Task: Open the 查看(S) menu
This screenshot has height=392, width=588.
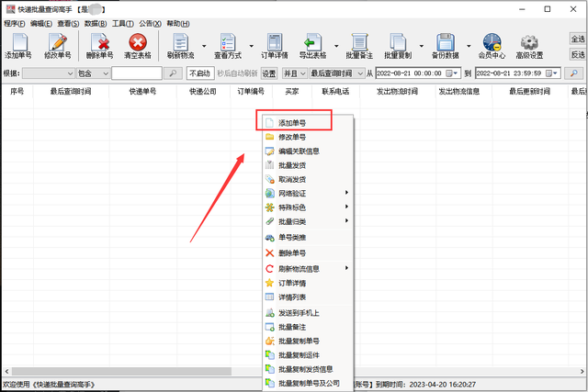Action: [x=68, y=24]
